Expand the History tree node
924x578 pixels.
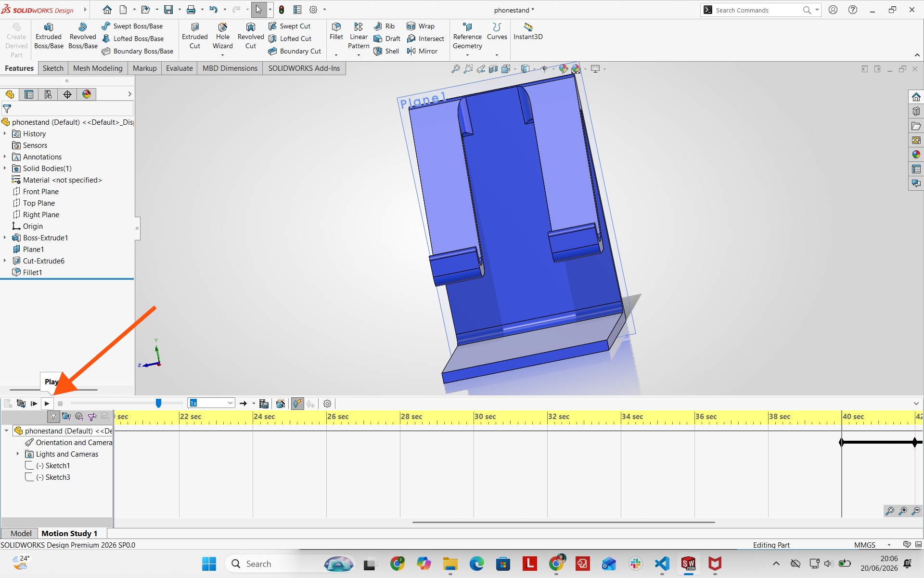click(x=5, y=133)
